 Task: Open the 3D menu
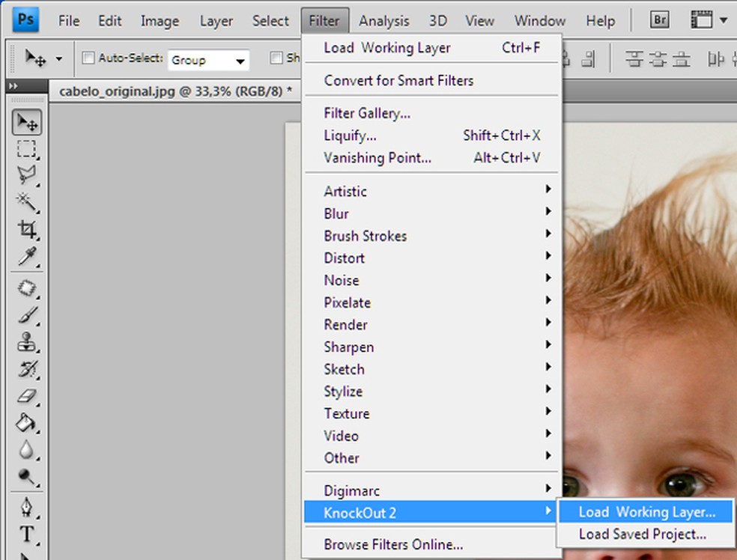click(x=437, y=21)
